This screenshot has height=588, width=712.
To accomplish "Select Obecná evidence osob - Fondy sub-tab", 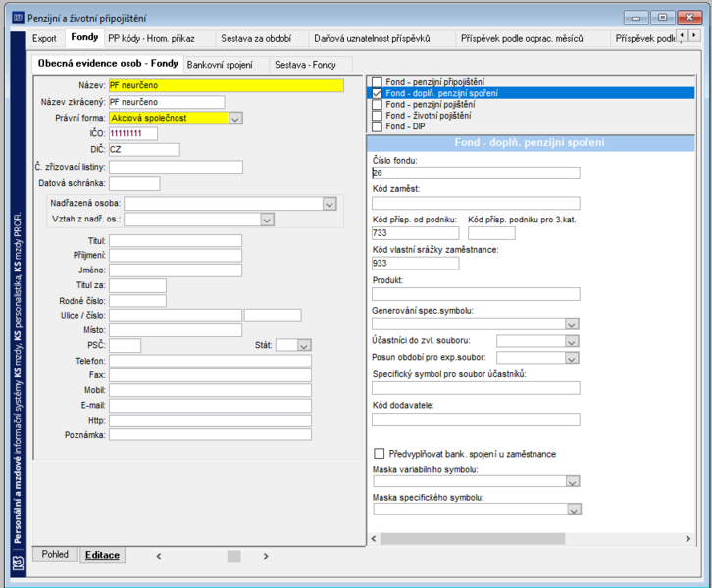I will point(108,63).
